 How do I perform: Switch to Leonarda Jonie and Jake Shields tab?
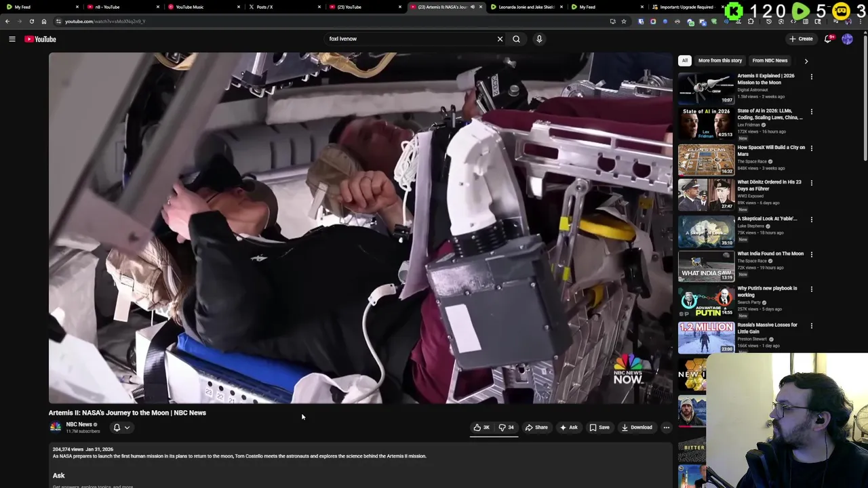tap(526, 7)
